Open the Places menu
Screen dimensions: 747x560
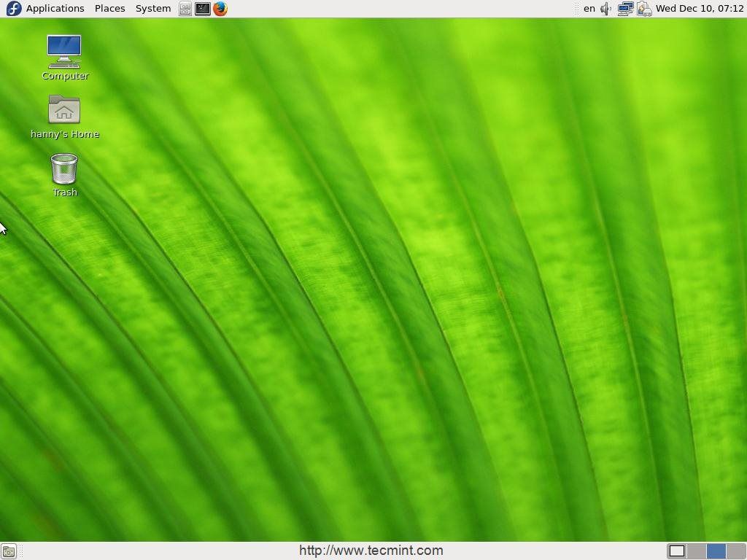109,9
